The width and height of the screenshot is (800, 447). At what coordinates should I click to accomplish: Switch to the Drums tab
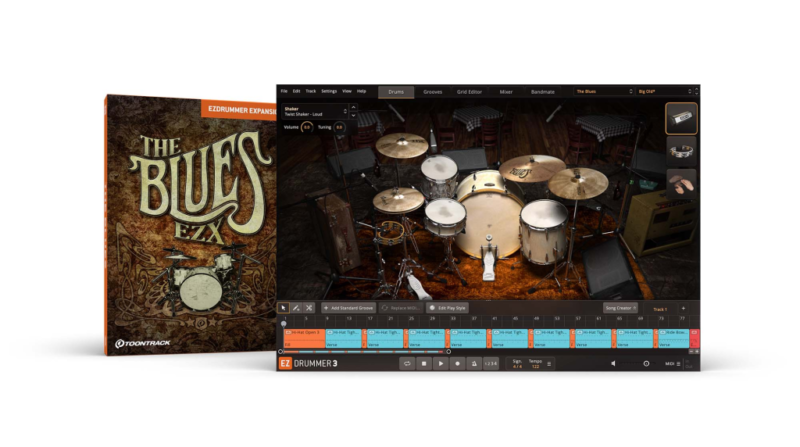[396, 92]
